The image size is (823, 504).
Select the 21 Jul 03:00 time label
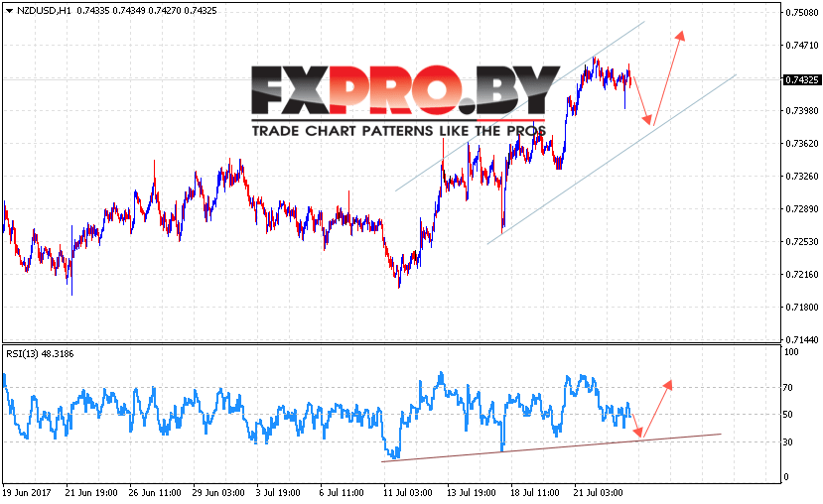[599, 492]
